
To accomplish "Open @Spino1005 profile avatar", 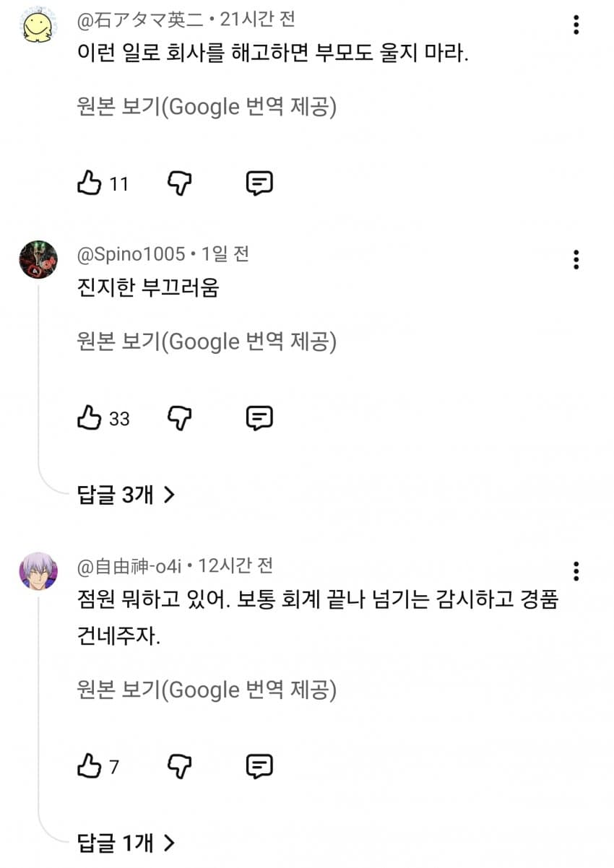I will coord(38,260).
